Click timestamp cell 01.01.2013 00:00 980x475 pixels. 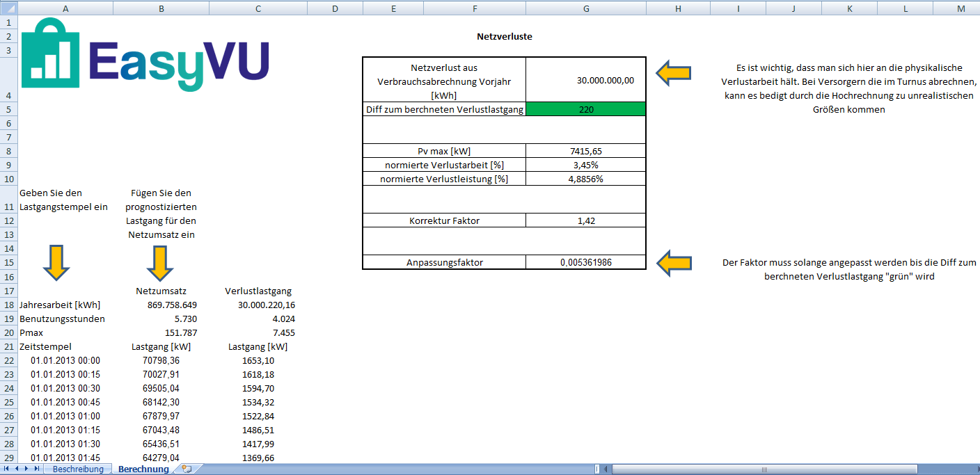pyautogui.click(x=65, y=360)
